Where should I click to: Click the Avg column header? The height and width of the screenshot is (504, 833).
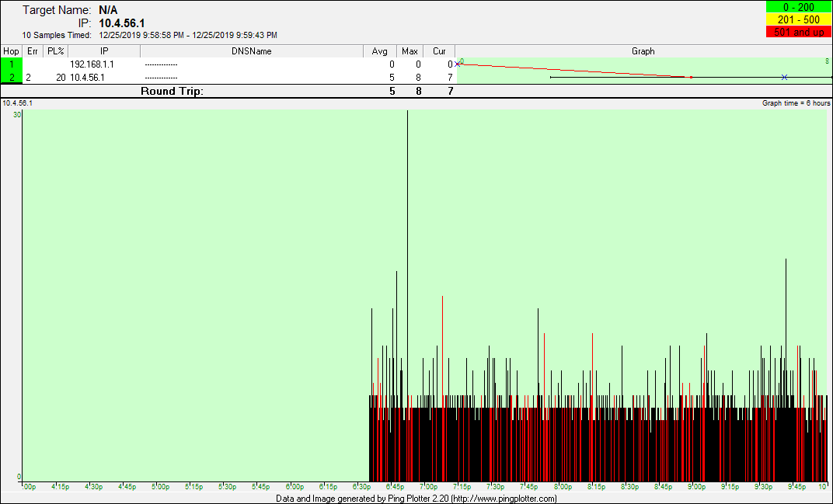(379, 51)
